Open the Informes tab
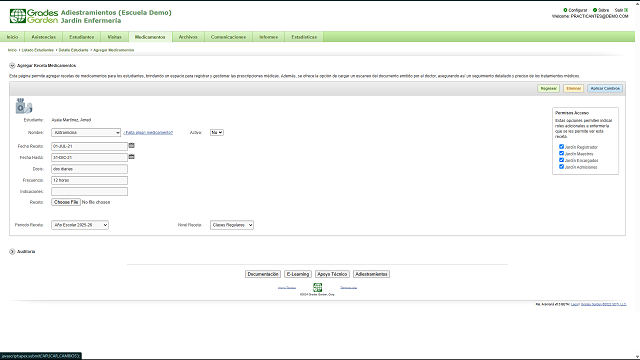Screen dimensions: 640x360 tap(269, 37)
